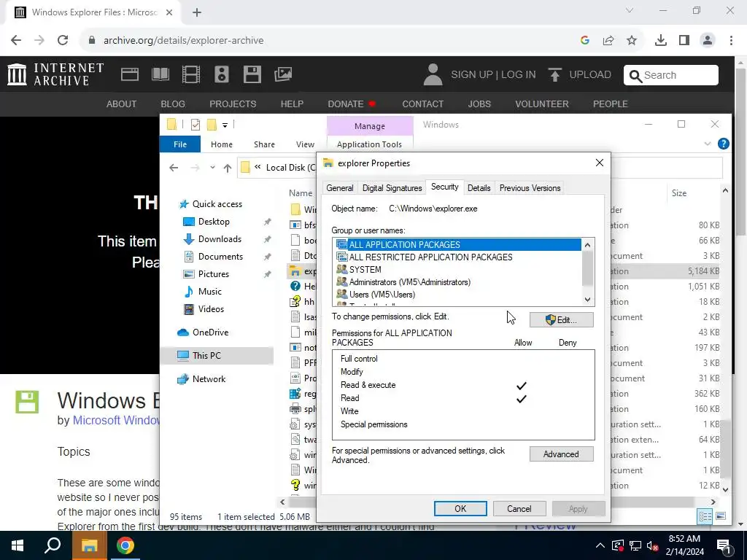
Task: Open quick access toolbar customize dropdown
Action: [x=225, y=125]
